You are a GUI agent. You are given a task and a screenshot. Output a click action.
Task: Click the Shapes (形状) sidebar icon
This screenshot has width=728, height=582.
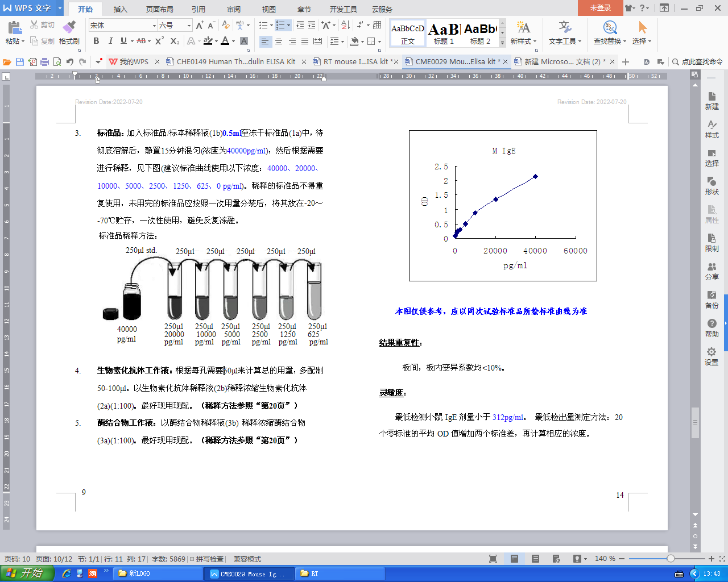[712, 186]
